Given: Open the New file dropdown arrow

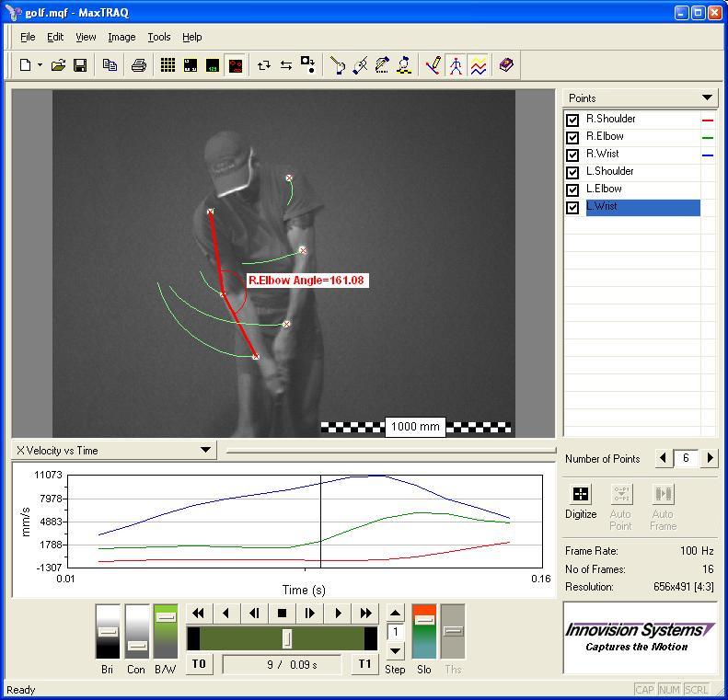Looking at the screenshot, I should click(40, 65).
